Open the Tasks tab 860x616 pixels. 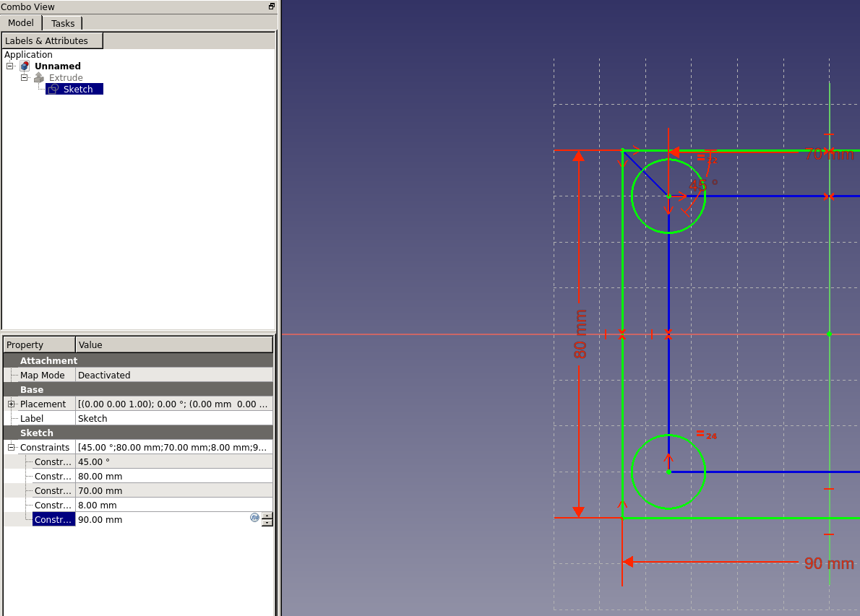point(63,24)
